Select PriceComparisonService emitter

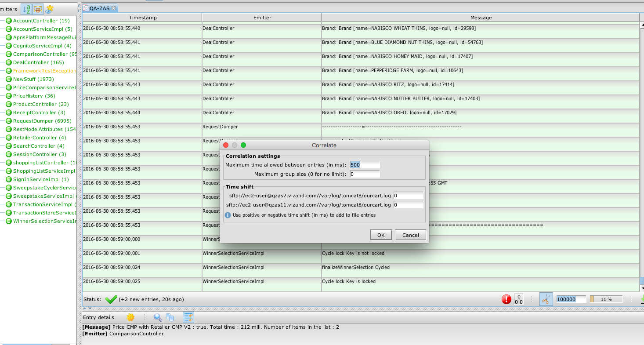tap(44, 87)
